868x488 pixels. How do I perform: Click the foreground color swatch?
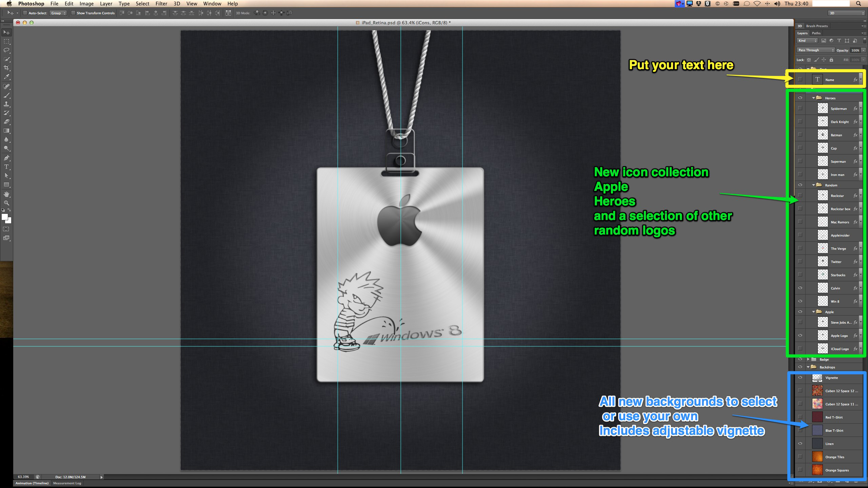point(4,217)
